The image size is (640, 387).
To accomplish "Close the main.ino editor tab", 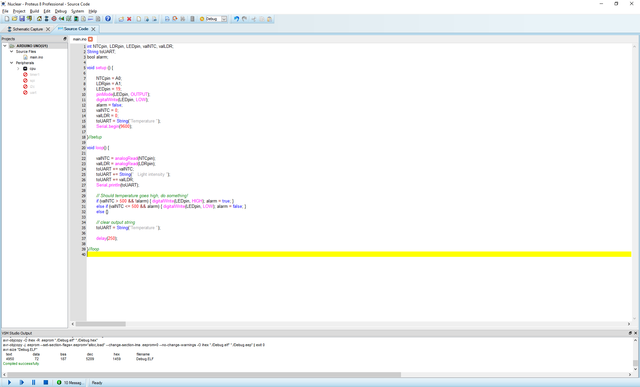I will pos(91,39).
